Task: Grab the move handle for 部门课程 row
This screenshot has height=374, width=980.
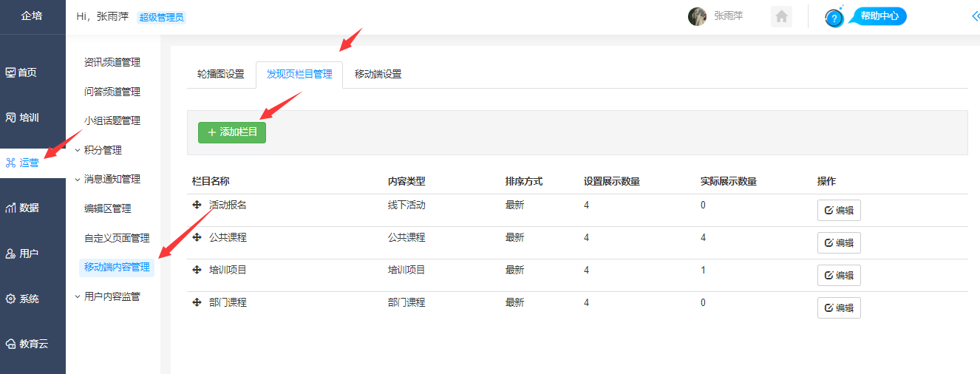Action: (197, 302)
